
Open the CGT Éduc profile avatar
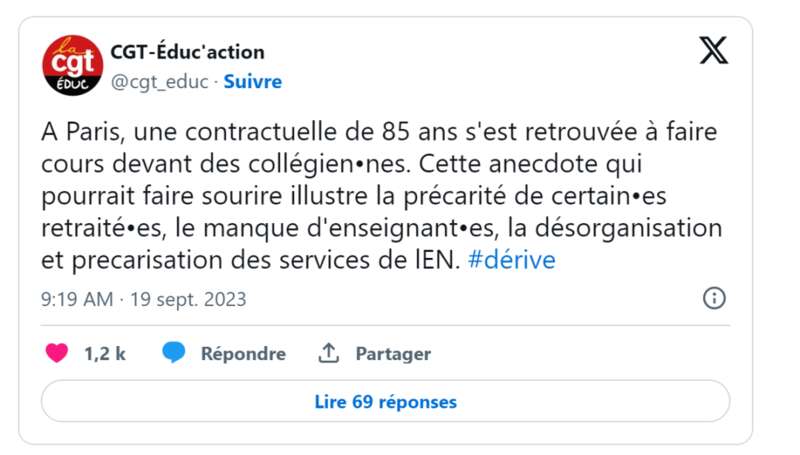tap(72, 65)
